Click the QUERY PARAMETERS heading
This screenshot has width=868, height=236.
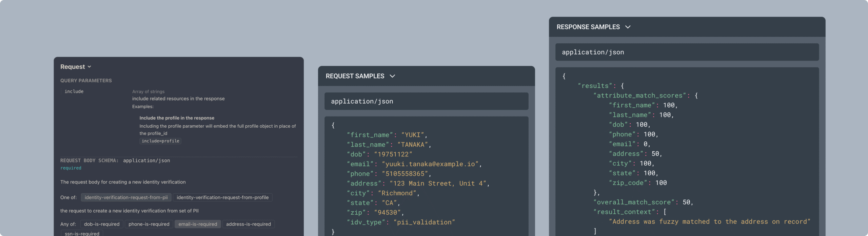coord(86,81)
